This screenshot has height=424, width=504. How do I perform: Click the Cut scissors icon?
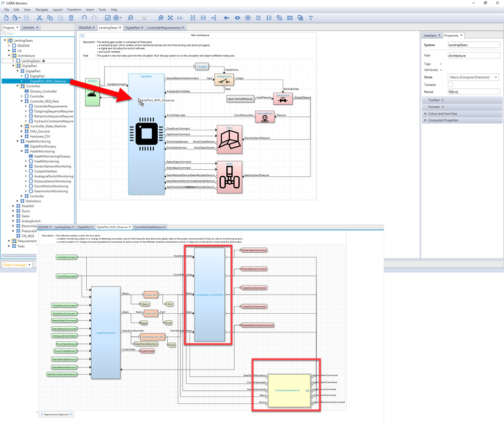(39, 18)
